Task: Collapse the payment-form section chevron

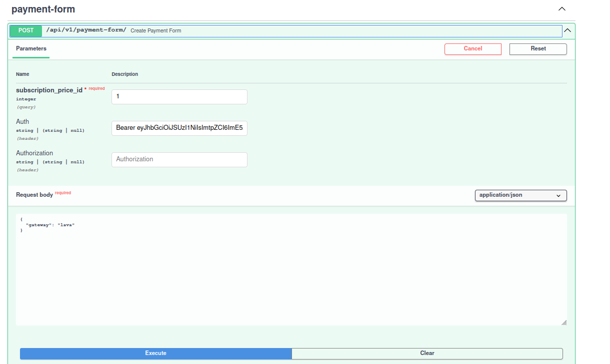Action: pyautogui.click(x=562, y=9)
